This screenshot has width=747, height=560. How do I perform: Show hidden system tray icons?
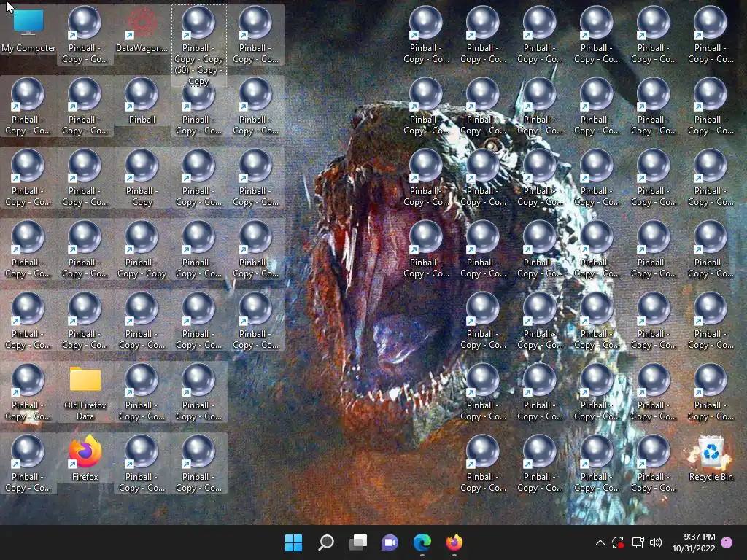[x=600, y=542]
